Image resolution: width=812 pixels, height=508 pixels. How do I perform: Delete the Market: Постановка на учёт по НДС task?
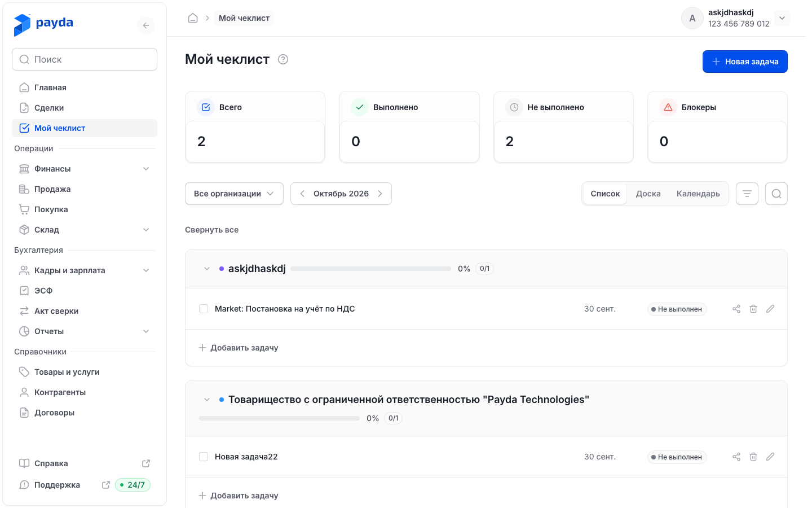(753, 309)
